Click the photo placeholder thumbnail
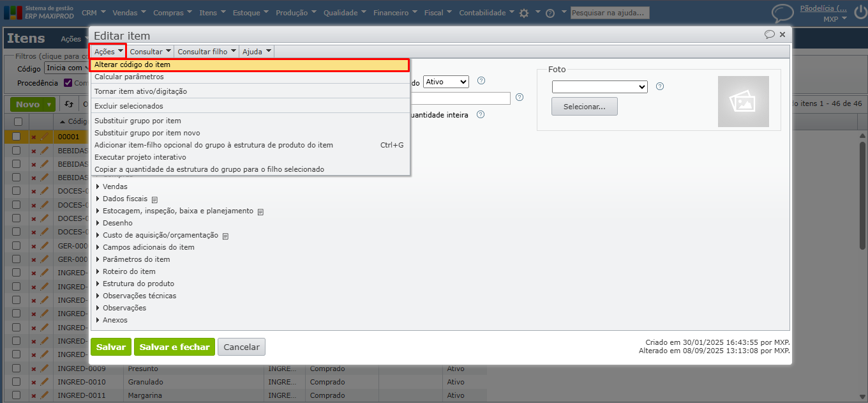868x403 pixels. (743, 102)
